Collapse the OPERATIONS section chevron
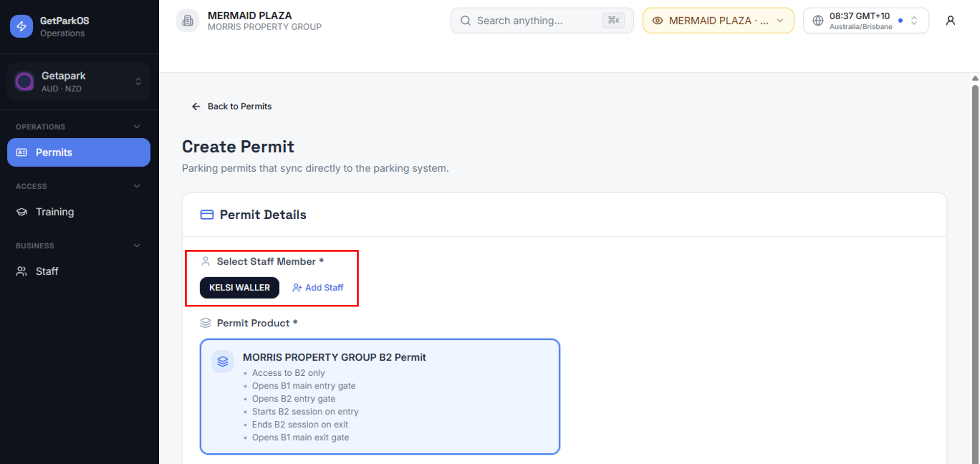Screen dimensions: 980x464 tap(137, 127)
